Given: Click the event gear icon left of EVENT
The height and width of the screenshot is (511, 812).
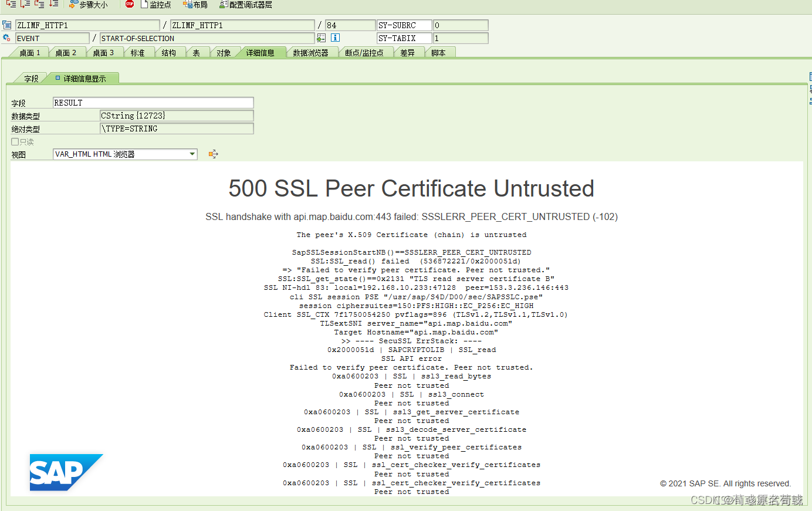Looking at the screenshot, I should pos(7,38).
